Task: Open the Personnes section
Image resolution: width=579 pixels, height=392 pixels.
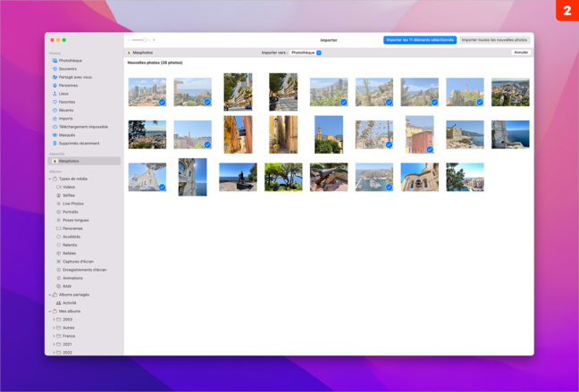Action: pos(68,86)
